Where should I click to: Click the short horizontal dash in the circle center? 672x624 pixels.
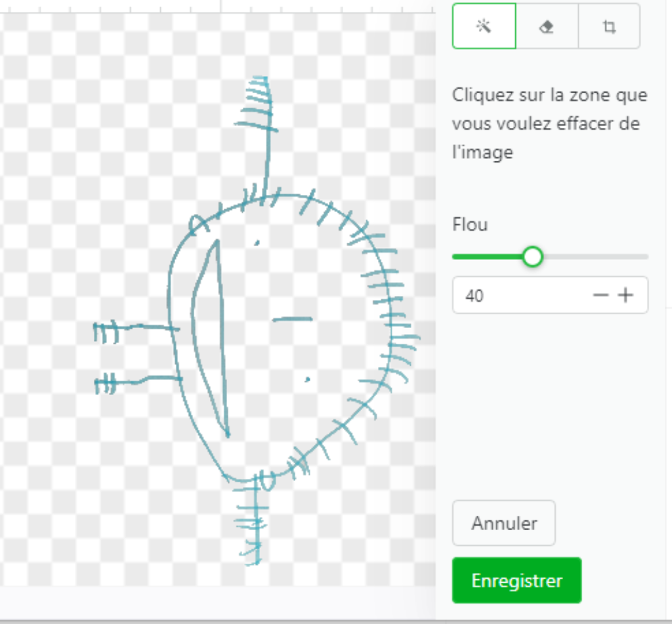click(292, 319)
